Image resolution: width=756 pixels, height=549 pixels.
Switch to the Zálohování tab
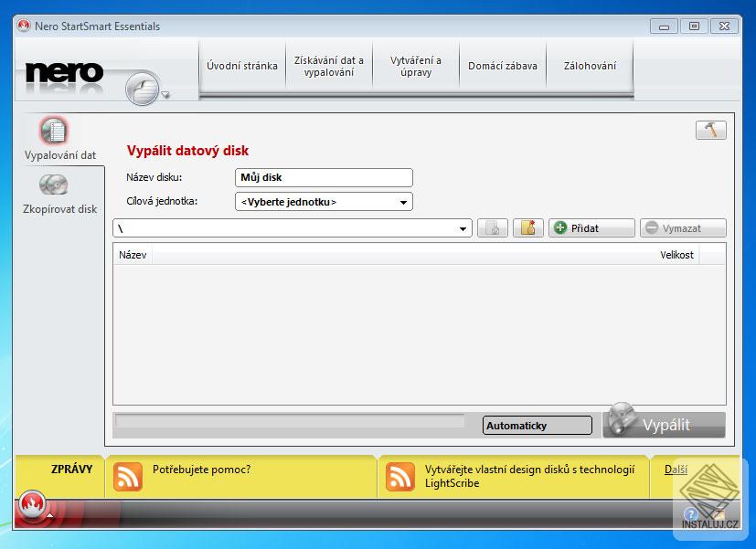[x=590, y=66]
